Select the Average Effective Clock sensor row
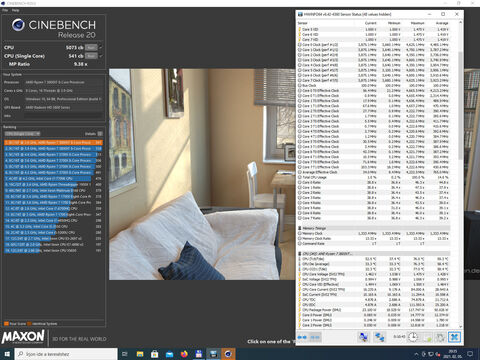Screen dimensions: 480x360 pyautogui.click(x=373, y=172)
